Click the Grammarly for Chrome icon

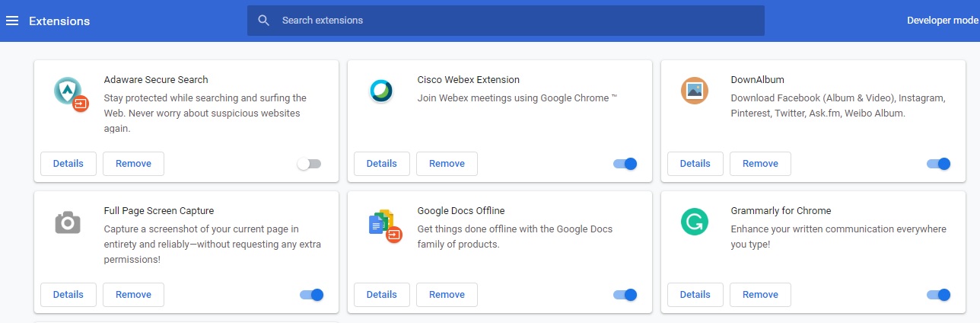[x=694, y=222]
